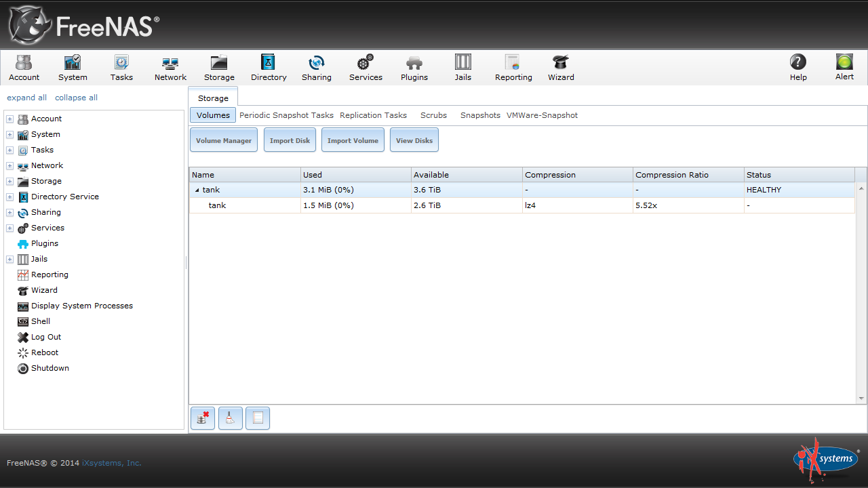868x488 pixels.
Task: Sort table by Status column header
Action: point(800,175)
